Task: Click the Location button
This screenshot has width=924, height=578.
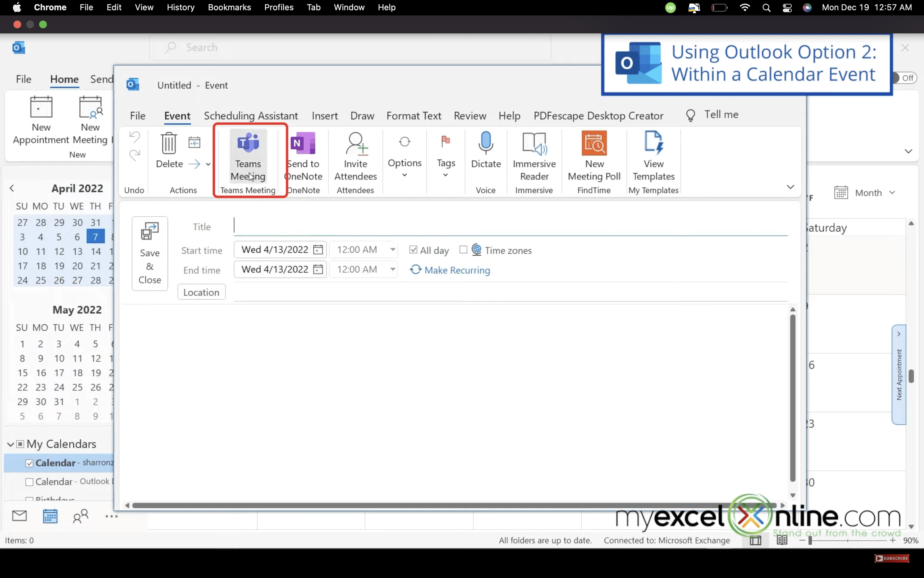Action: point(201,293)
